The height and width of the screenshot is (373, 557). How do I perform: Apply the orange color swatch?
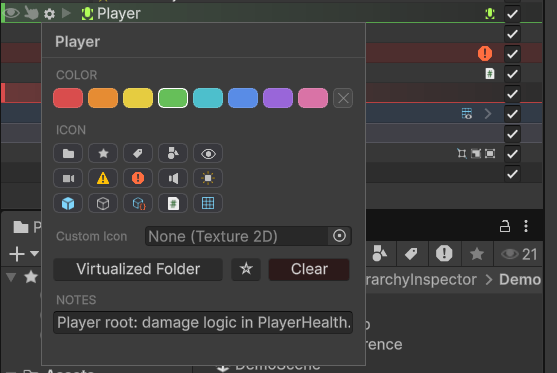coord(103,98)
